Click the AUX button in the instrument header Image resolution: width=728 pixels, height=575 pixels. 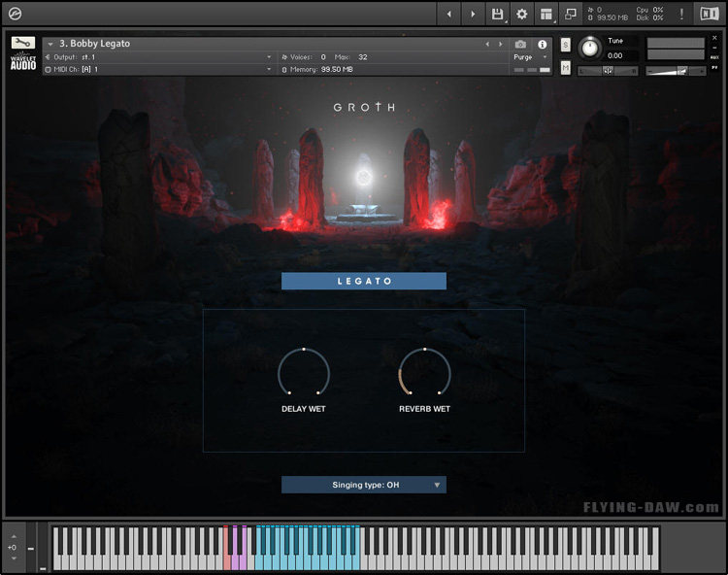(714, 57)
